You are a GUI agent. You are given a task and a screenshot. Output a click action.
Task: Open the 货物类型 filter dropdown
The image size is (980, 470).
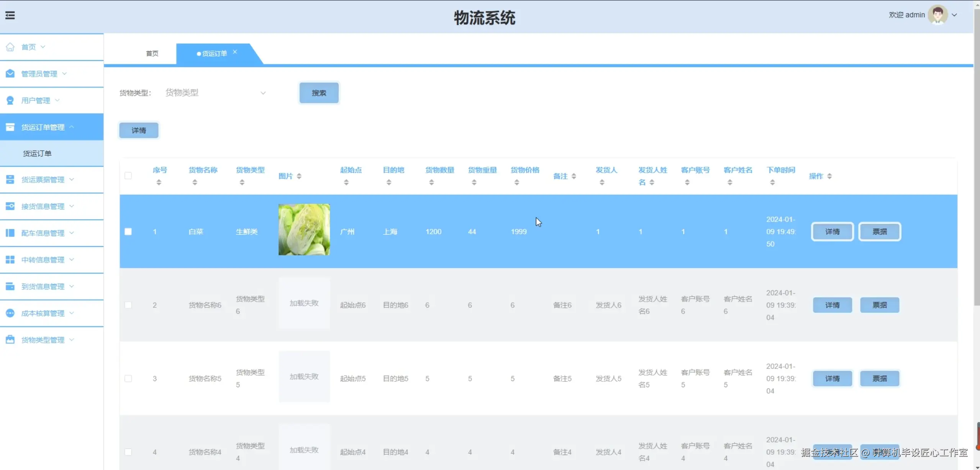[x=215, y=93]
